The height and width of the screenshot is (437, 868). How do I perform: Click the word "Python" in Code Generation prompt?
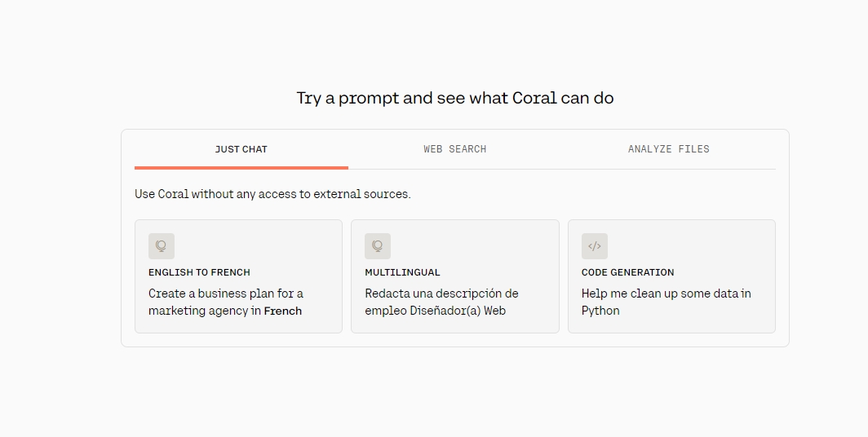[x=600, y=311]
